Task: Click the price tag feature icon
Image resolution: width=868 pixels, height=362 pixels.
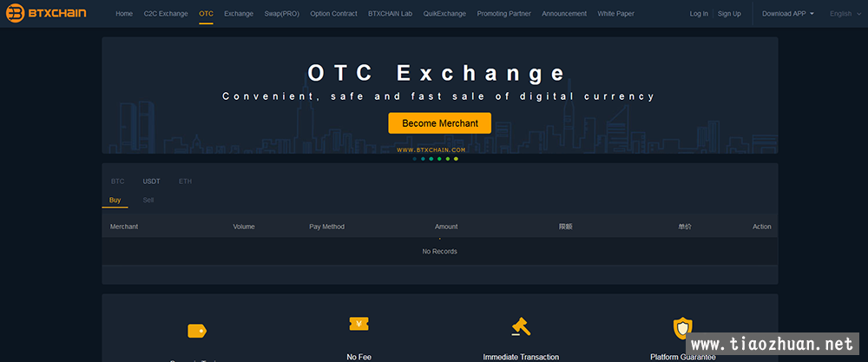Action: point(197,331)
